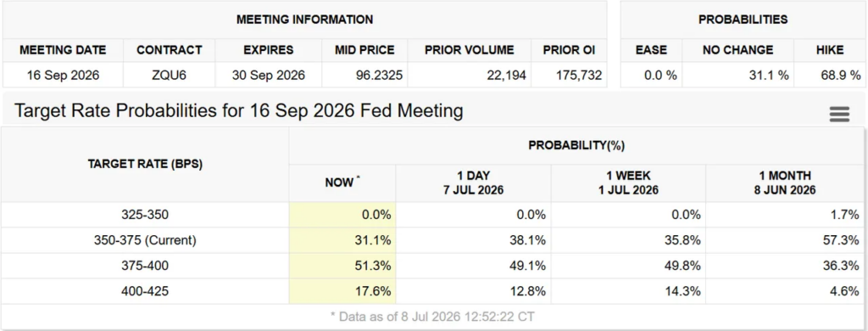The width and height of the screenshot is (868, 331).
Task: Click the 51.3% NOW probability cell
Action: click(x=342, y=266)
